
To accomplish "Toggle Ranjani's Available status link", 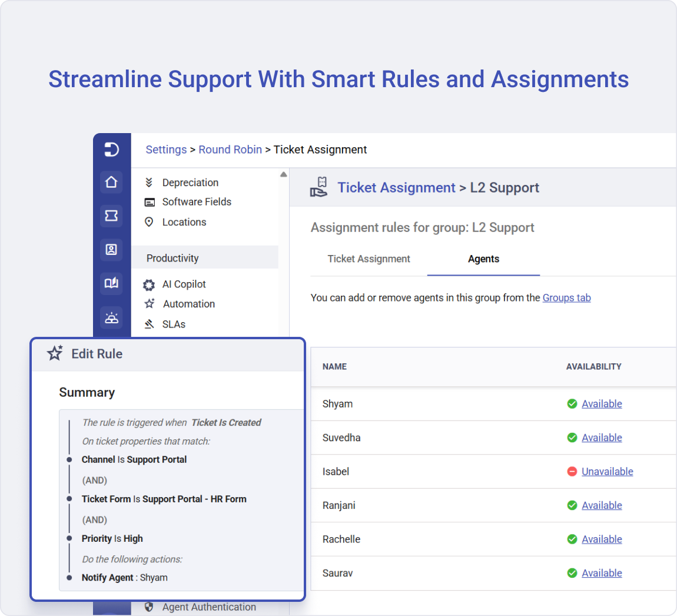I will point(602,505).
